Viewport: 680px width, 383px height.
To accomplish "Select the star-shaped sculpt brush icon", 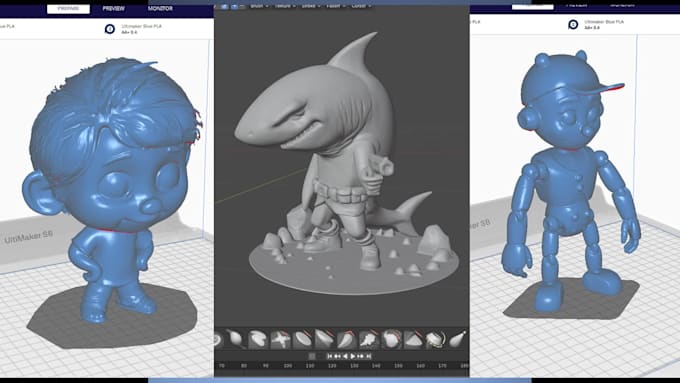I will 280,339.
